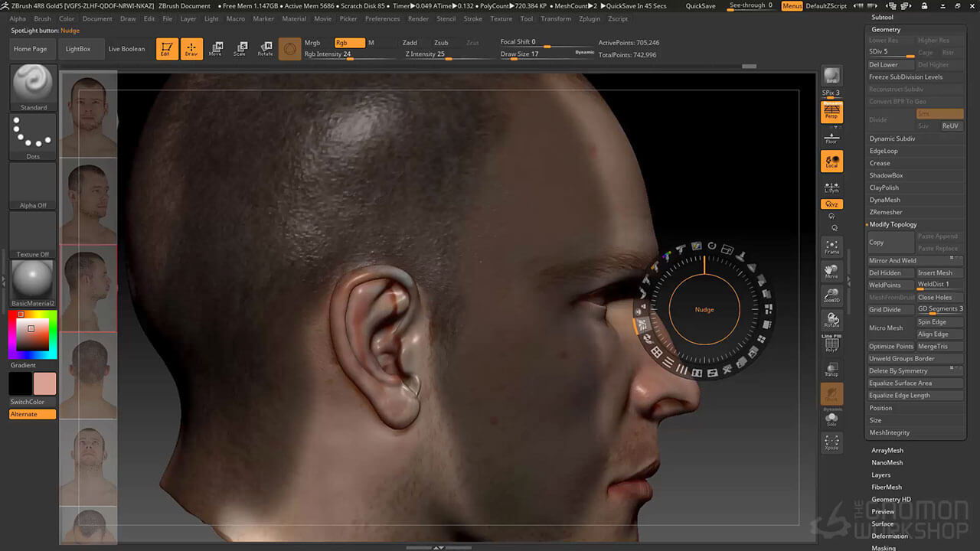Screen dimensions: 980x551
Task: Open the Standard brush picker
Action: (x=33, y=87)
